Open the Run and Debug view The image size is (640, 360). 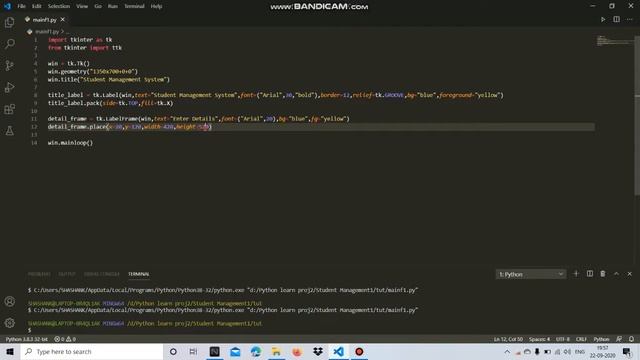coord(9,87)
